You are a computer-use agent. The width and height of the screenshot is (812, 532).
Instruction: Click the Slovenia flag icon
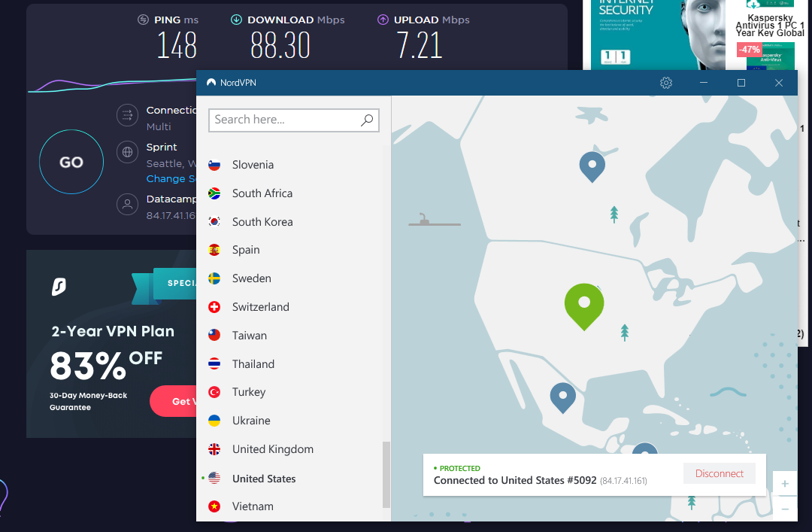click(x=214, y=165)
